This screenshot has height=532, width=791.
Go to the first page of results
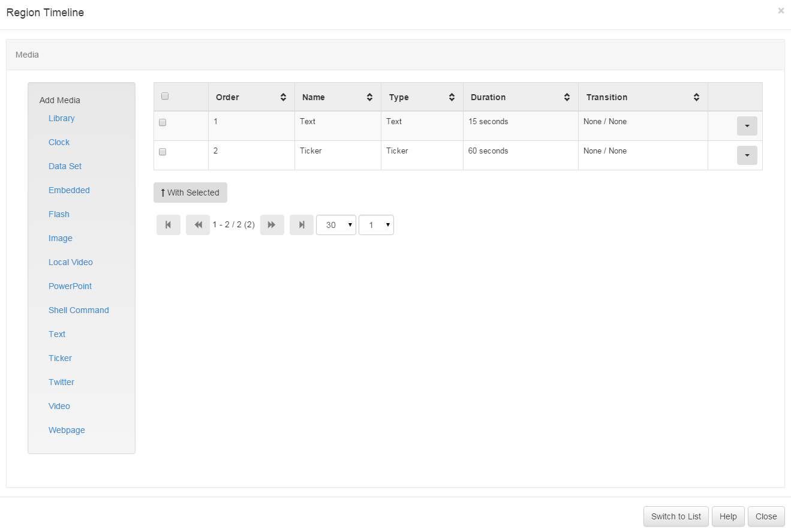point(168,225)
